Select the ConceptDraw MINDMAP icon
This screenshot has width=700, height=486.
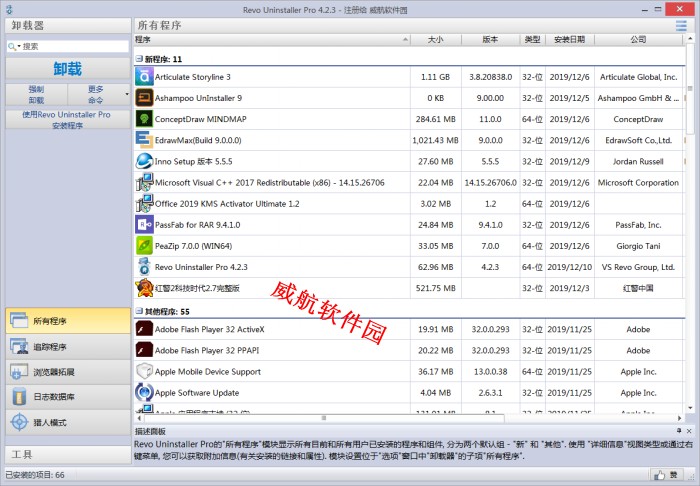(144, 119)
